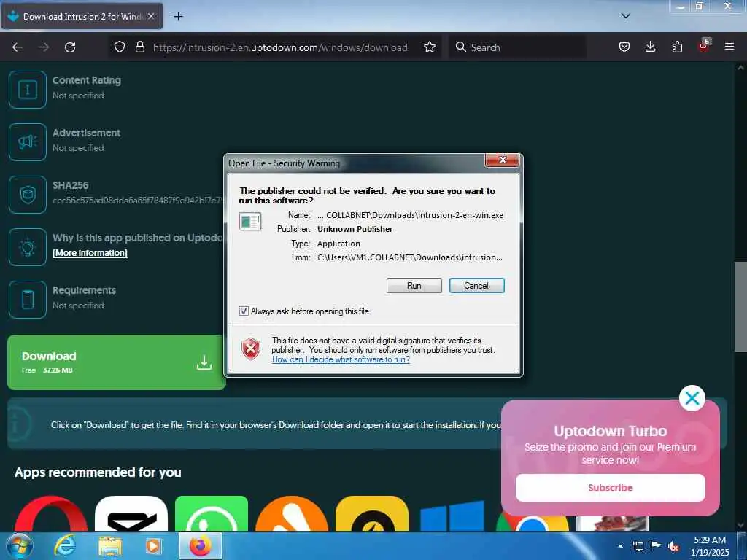Click the green Download button
747x560 pixels.
[x=116, y=362]
